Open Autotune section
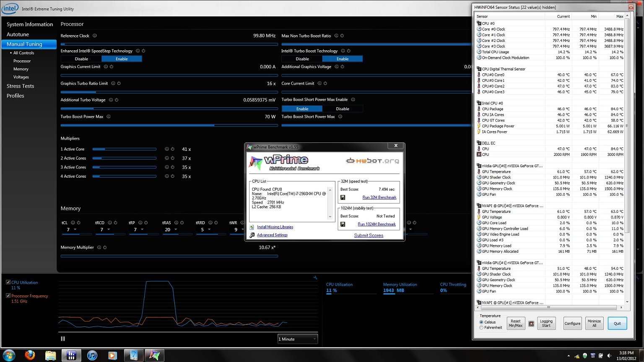 18,34
